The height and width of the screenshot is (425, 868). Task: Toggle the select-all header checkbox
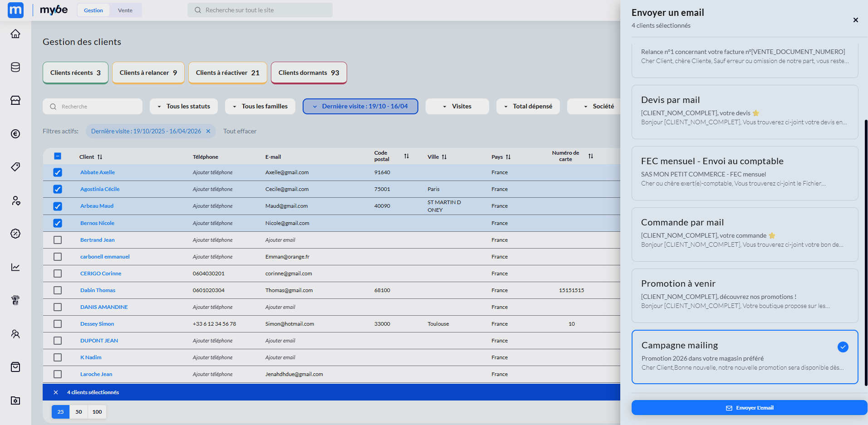58,156
